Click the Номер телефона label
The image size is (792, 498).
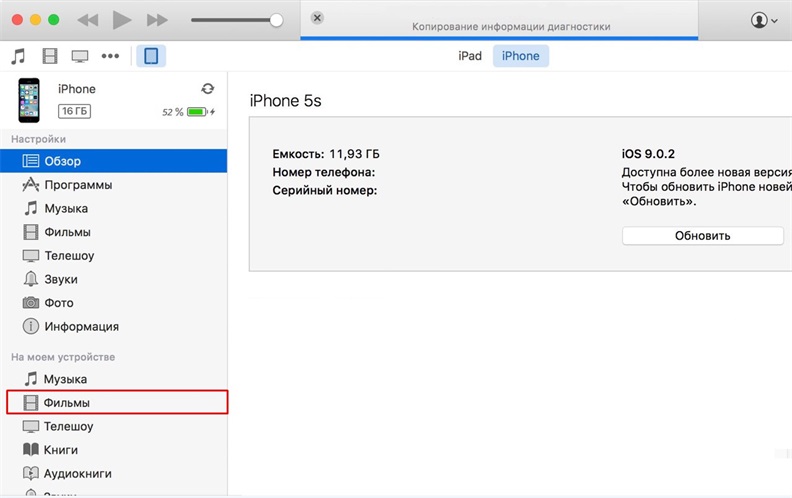click(x=324, y=172)
